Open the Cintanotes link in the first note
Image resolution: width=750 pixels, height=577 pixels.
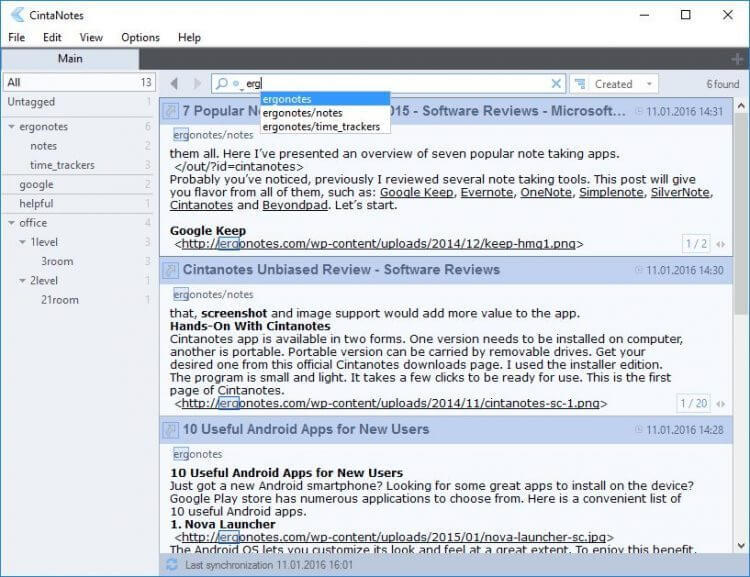[x=201, y=205]
